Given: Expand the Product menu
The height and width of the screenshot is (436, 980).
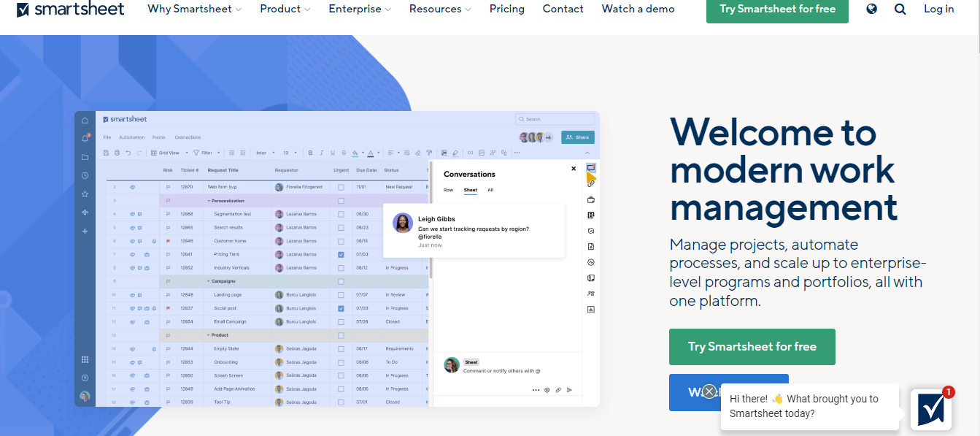Looking at the screenshot, I should click(x=285, y=9).
